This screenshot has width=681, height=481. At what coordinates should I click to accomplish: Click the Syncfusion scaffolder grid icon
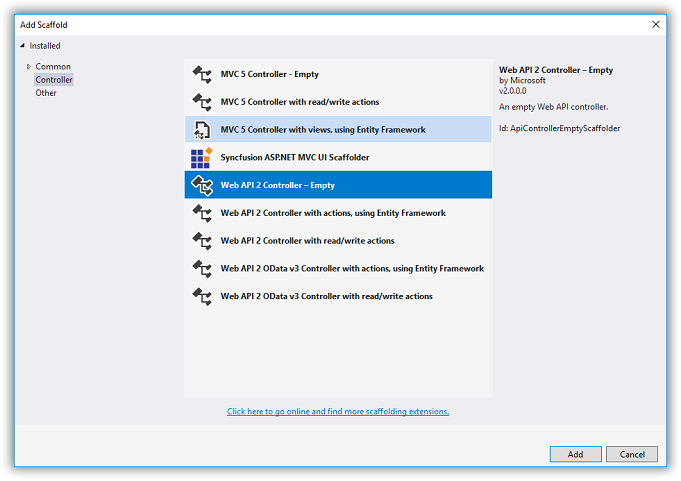[202, 158]
